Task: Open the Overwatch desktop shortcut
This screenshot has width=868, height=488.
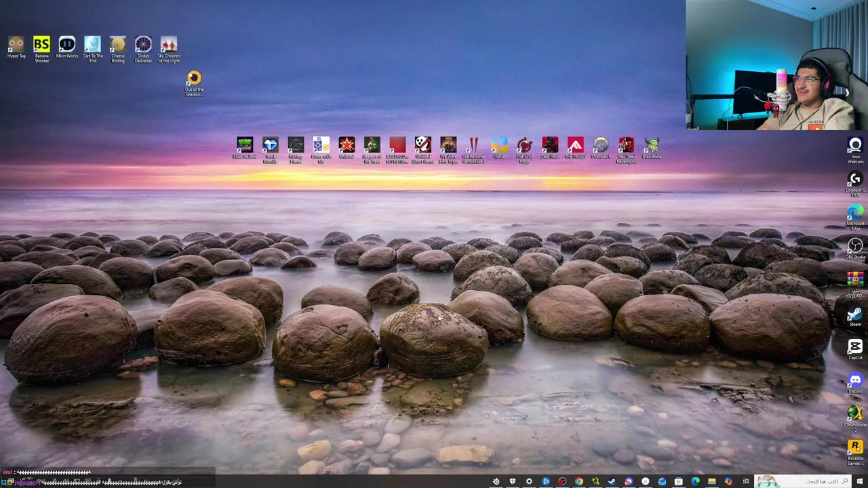Action: pos(601,148)
